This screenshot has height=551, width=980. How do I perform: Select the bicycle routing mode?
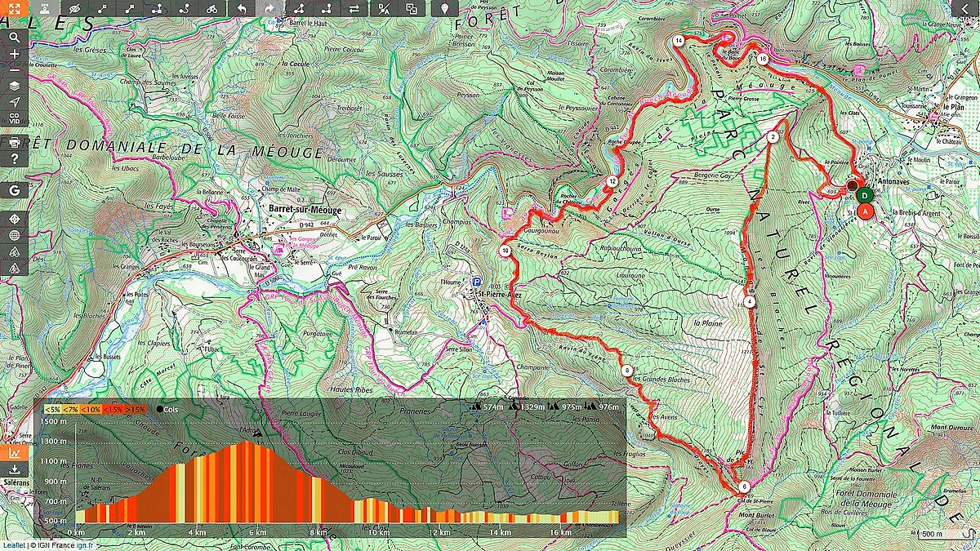click(212, 9)
